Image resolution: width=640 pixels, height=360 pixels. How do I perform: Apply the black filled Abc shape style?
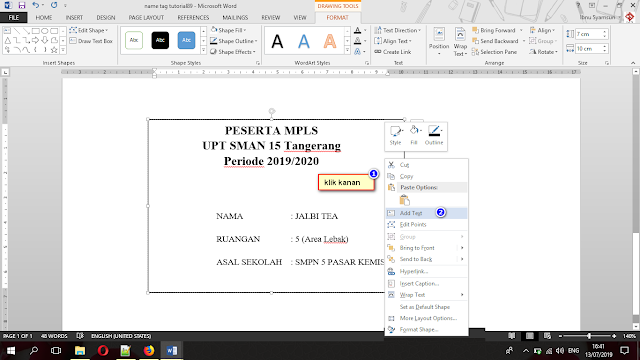[160, 40]
